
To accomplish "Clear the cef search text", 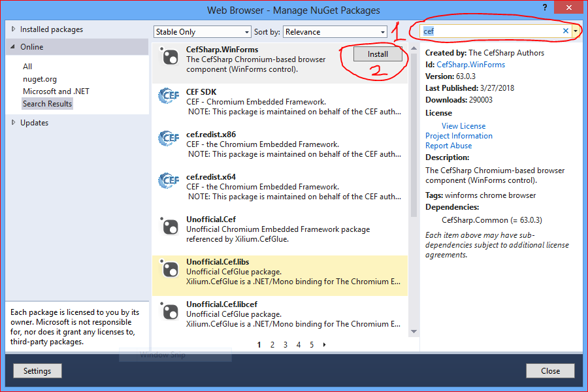I will [x=565, y=30].
